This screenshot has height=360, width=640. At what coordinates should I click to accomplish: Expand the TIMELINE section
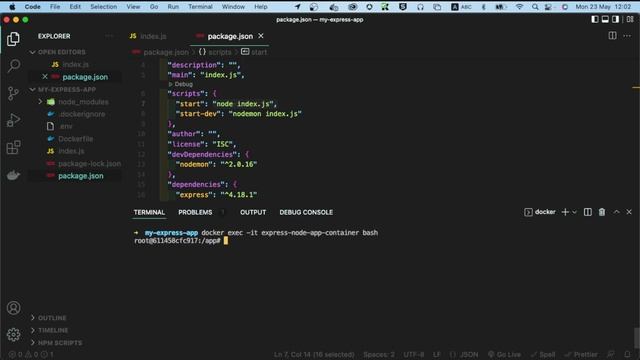point(53,330)
